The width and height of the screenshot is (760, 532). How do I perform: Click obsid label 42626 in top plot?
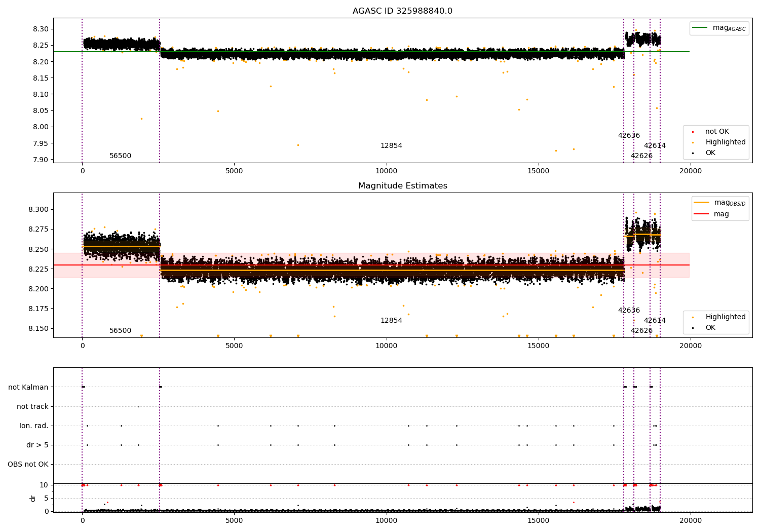click(641, 156)
